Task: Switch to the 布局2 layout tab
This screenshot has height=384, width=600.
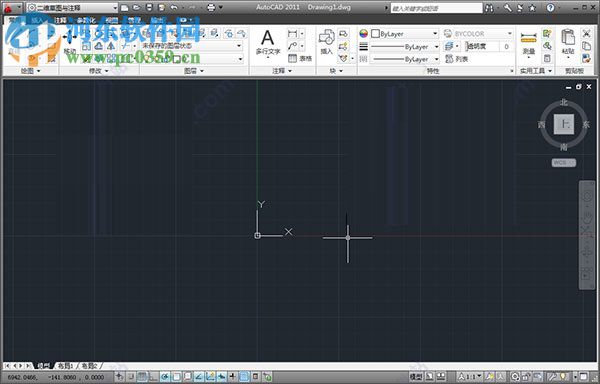Action: point(89,366)
